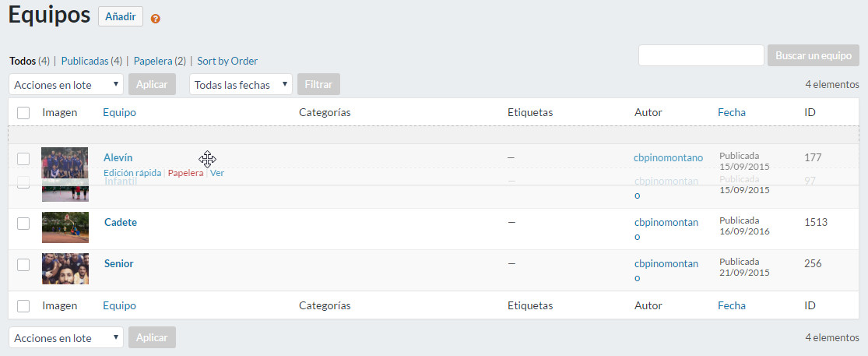Open the Senior team thumbnail image

tap(65, 269)
